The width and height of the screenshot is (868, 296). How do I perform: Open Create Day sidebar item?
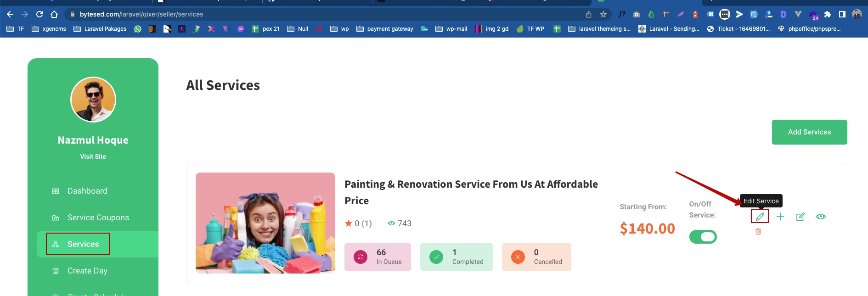point(87,271)
